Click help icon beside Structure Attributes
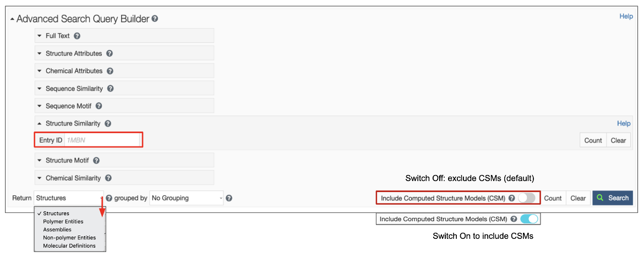The height and width of the screenshot is (257, 644). (110, 53)
